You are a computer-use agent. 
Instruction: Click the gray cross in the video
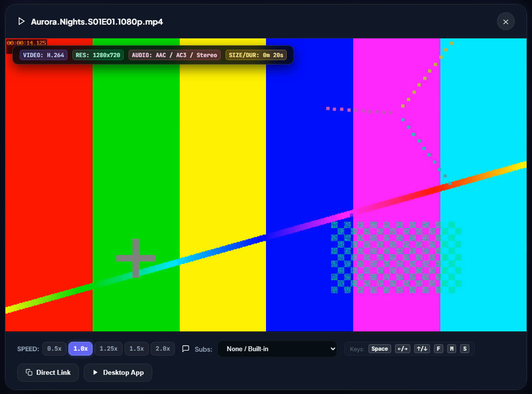(136, 258)
